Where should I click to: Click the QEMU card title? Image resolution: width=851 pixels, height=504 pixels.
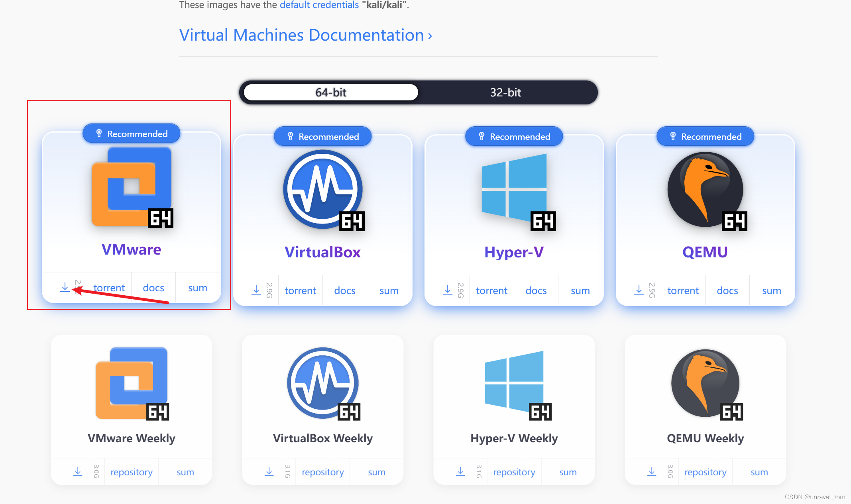click(x=705, y=252)
